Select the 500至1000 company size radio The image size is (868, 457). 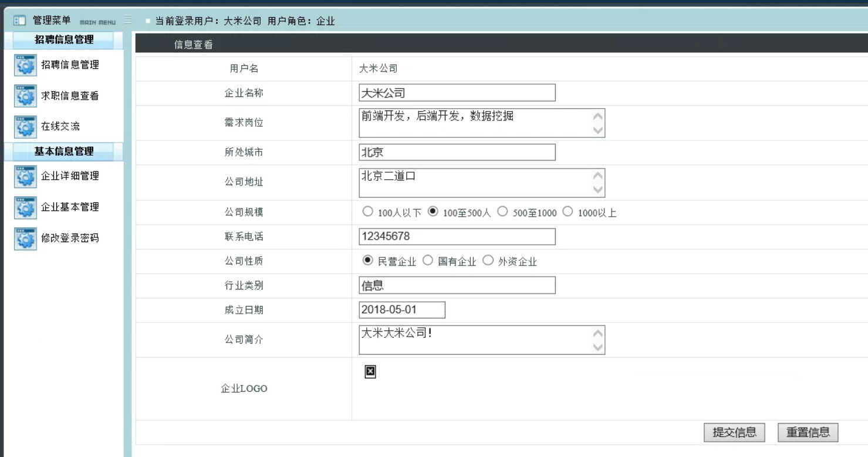point(502,211)
